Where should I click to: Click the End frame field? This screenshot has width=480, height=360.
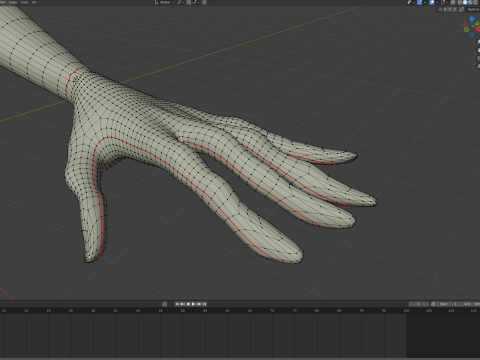point(471,304)
